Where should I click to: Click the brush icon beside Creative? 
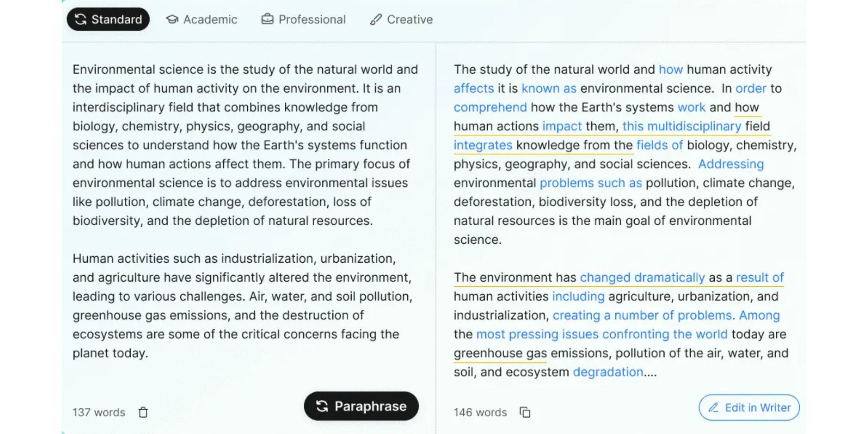(x=375, y=19)
